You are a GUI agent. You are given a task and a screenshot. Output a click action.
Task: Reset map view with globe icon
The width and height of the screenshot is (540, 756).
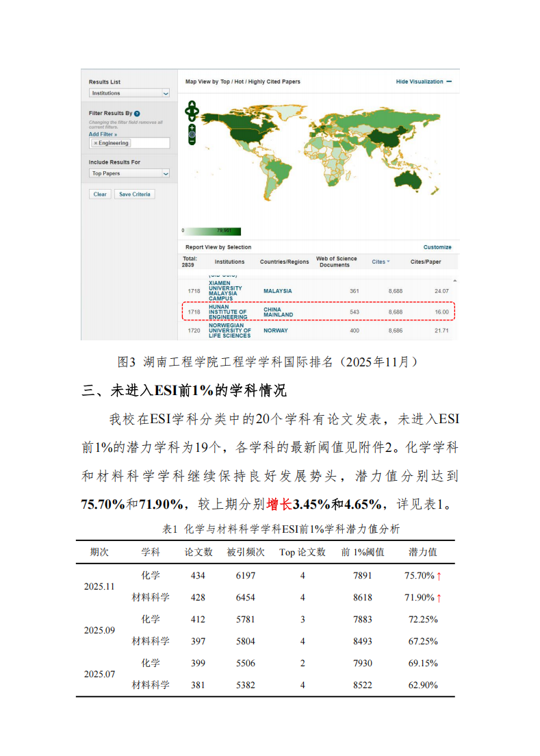pos(192,134)
